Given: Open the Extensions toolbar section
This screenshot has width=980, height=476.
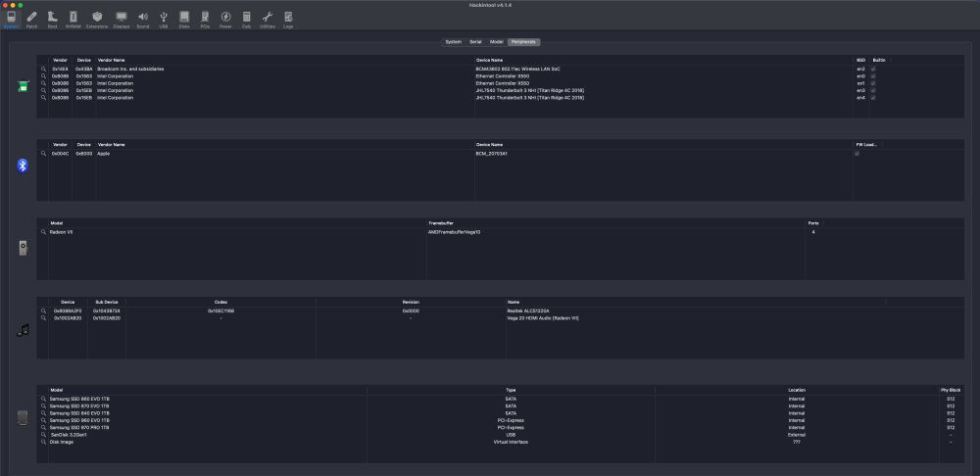Looking at the screenshot, I should pos(97,20).
